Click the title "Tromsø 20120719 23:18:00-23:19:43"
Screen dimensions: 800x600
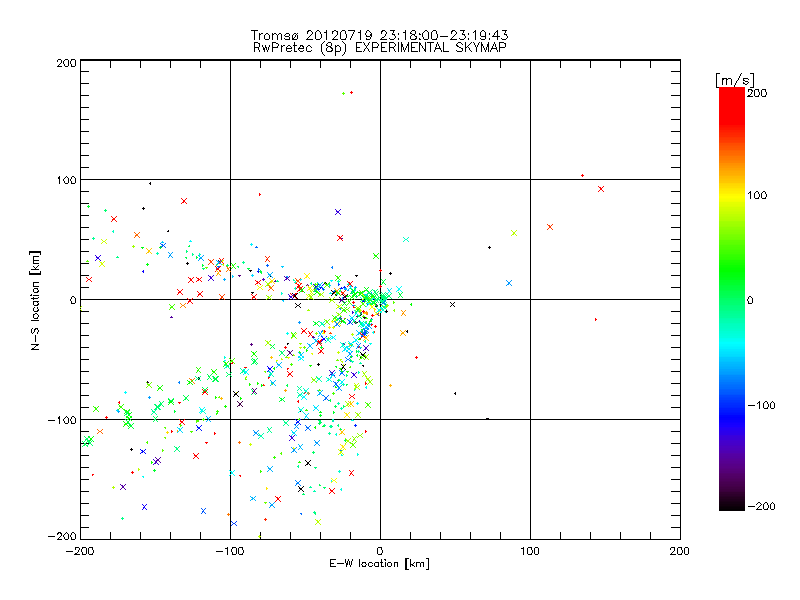tap(380, 35)
